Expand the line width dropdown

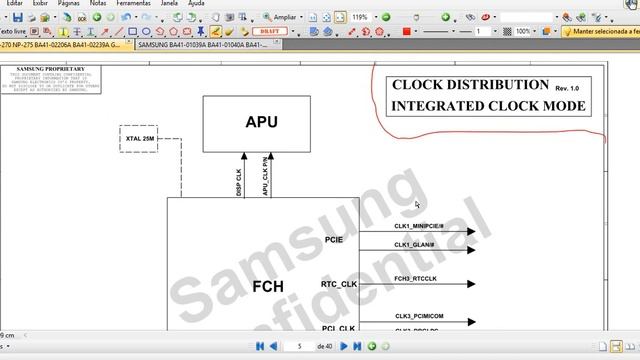(495, 31)
